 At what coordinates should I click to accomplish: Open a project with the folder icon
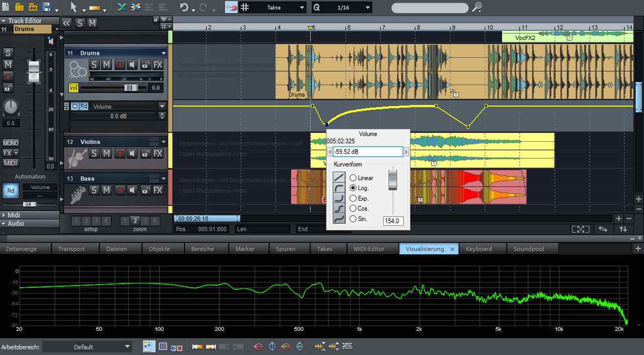tap(19, 7)
